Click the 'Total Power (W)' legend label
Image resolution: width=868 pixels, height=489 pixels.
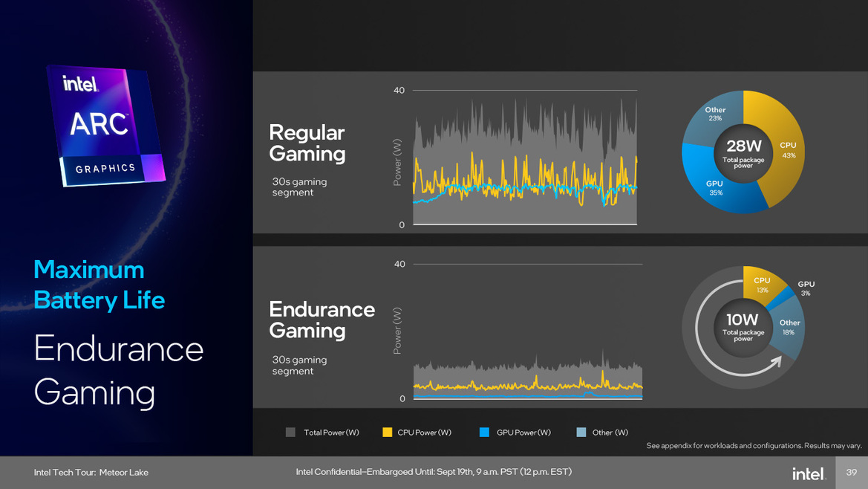(x=331, y=433)
